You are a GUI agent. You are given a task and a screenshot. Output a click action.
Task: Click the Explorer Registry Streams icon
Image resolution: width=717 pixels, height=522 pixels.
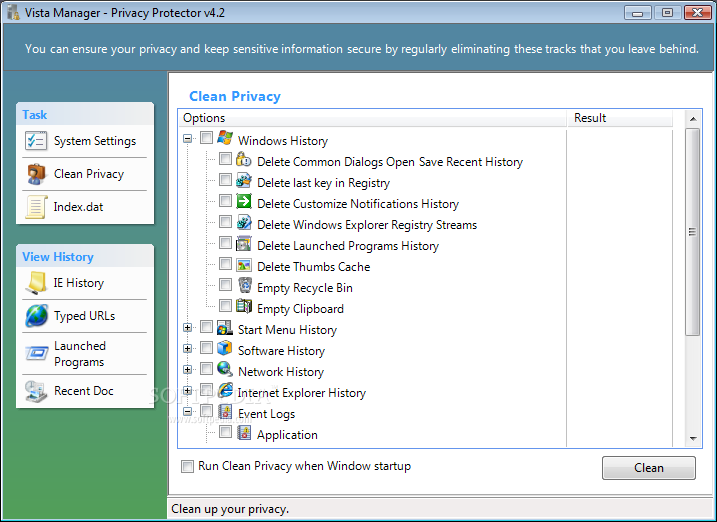click(244, 222)
